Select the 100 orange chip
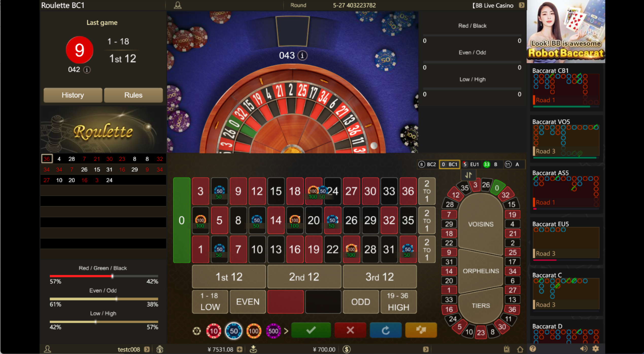This screenshot has width=644, height=354. (x=253, y=331)
